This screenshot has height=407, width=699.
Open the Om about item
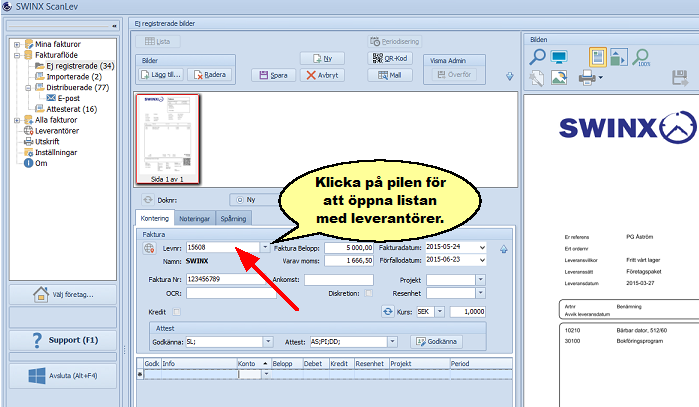coord(41,163)
